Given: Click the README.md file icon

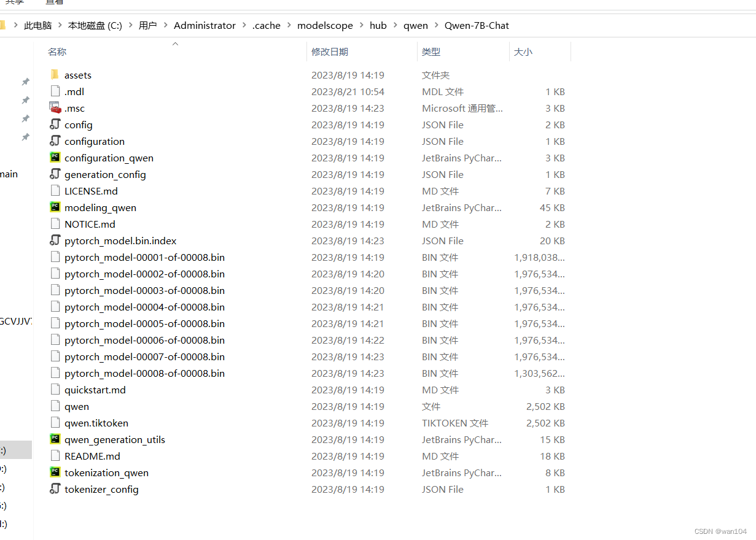Looking at the screenshot, I should point(55,456).
